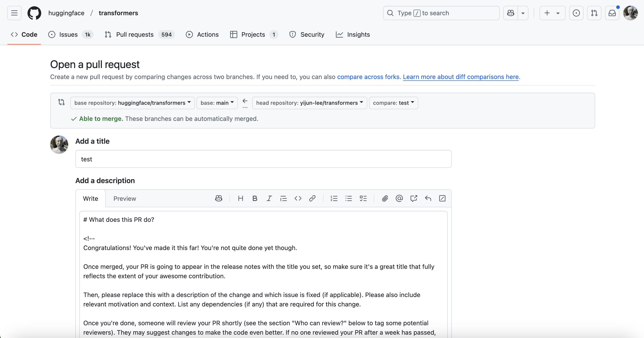Insert a saved reply

(x=428, y=198)
